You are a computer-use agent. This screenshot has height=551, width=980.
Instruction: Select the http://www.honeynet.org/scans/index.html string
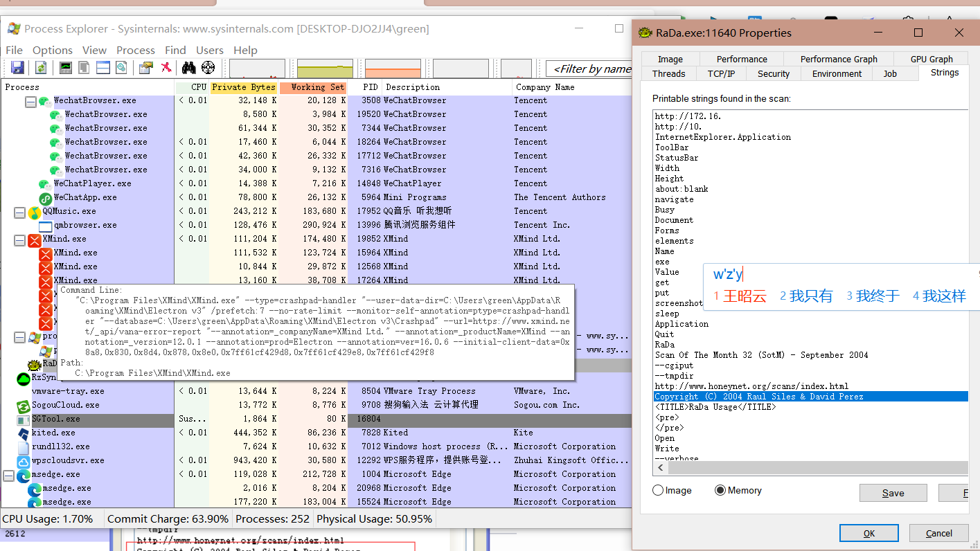click(751, 386)
